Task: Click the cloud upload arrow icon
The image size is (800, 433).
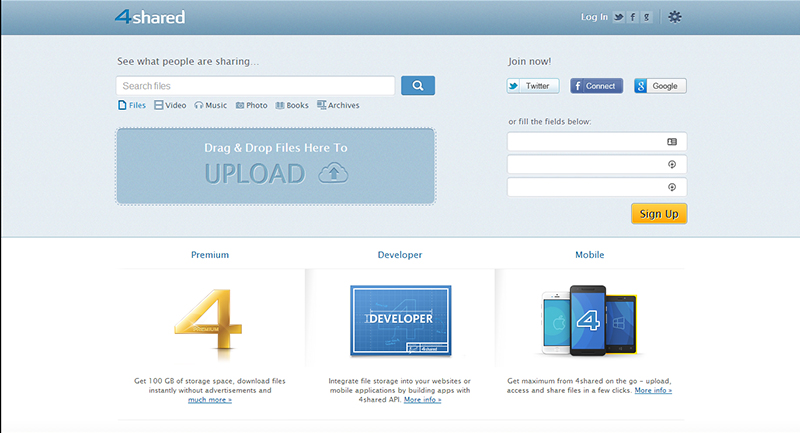Action: 334,173
